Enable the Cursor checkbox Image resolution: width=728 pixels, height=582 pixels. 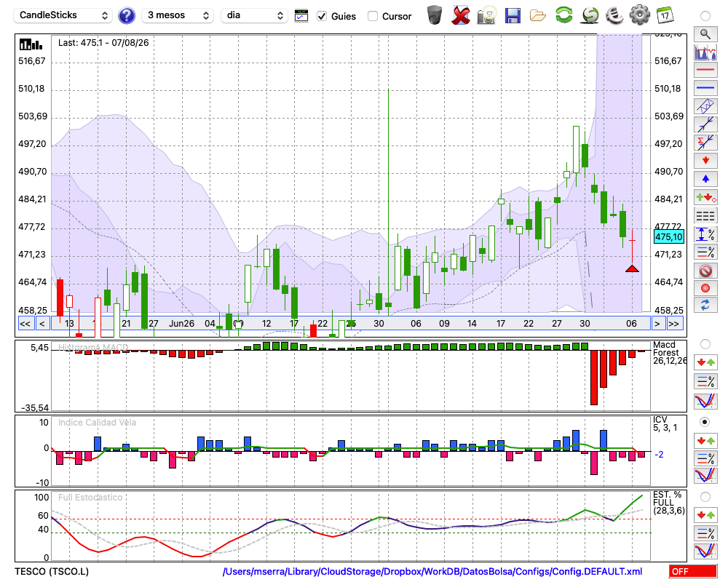tap(372, 16)
